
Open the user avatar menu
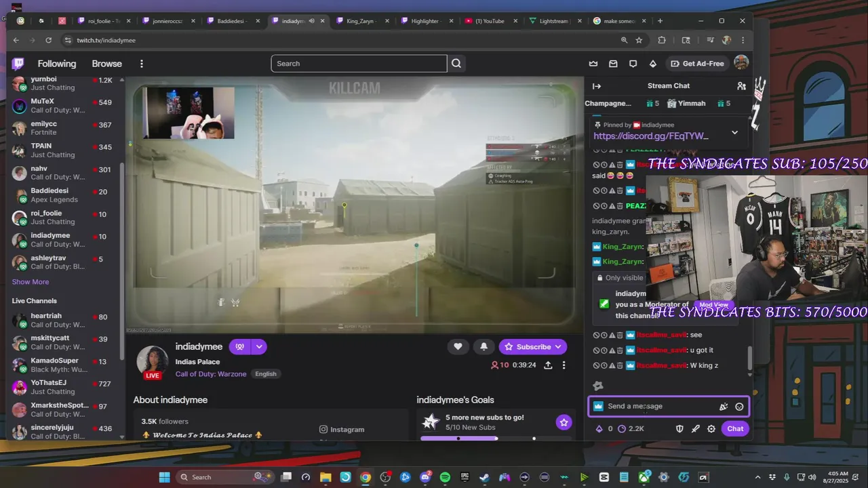click(741, 63)
